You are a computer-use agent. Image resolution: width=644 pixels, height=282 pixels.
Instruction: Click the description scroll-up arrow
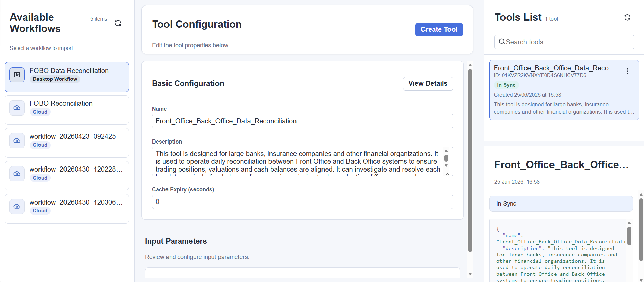point(446,151)
